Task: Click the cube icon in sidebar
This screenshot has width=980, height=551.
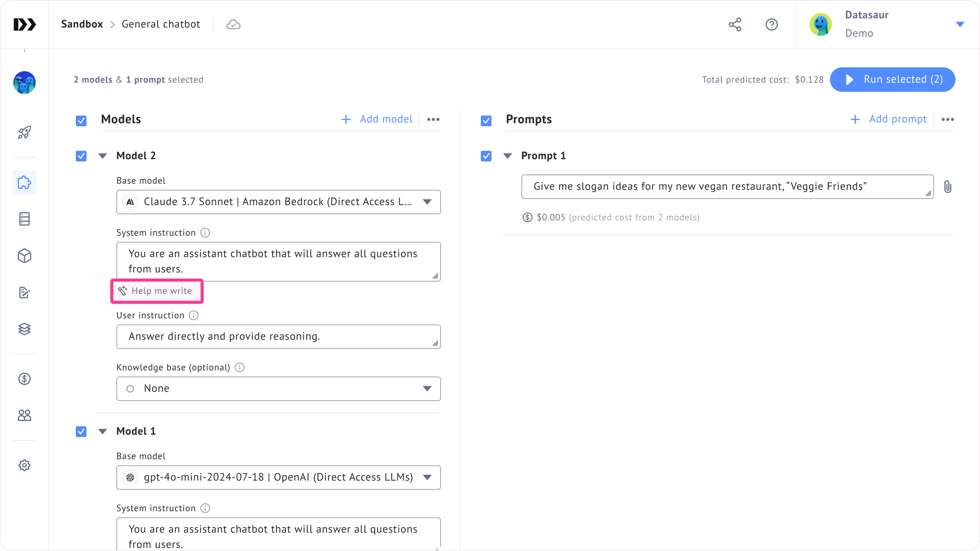Action: 24,256
